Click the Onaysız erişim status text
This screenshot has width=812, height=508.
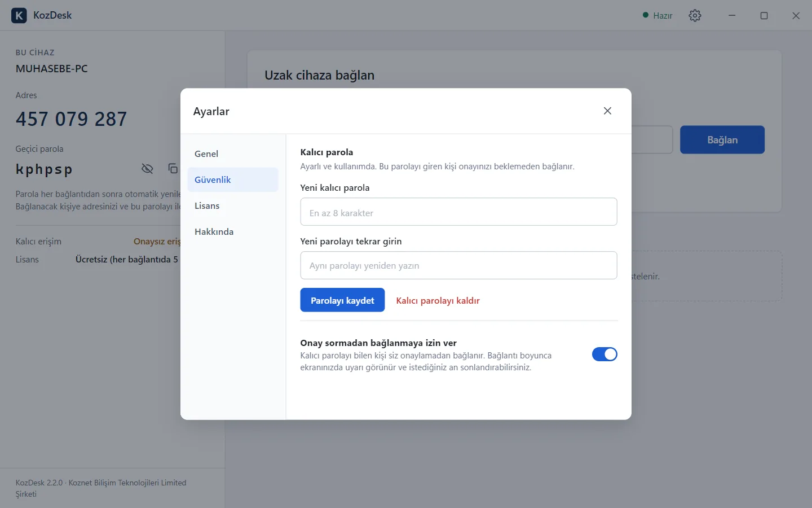(157, 242)
